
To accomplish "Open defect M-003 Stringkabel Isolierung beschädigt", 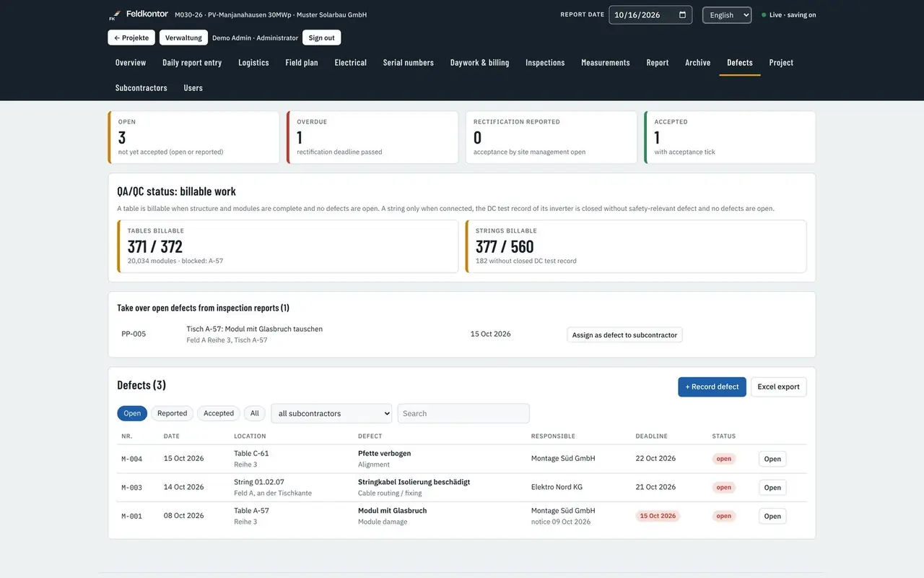I will (x=772, y=488).
